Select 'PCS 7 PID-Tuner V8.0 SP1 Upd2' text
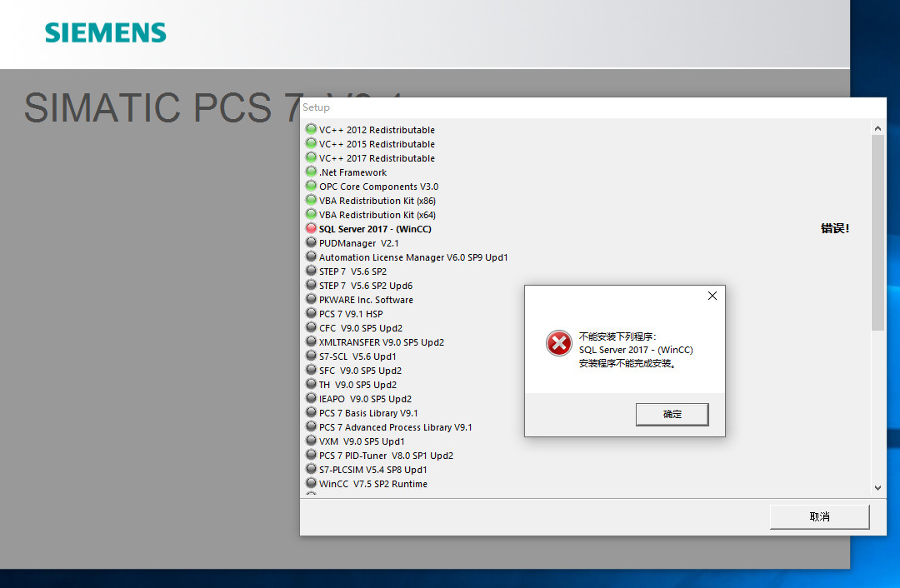This screenshot has width=900, height=588. point(387,456)
